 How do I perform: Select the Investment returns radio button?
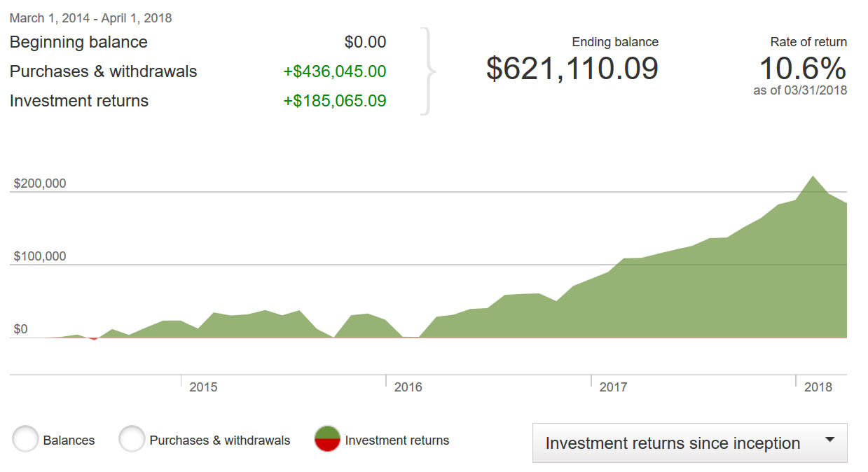point(328,440)
